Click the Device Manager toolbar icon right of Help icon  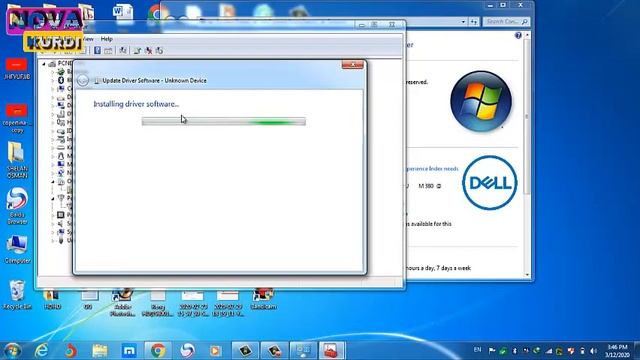pyautogui.click(x=108, y=50)
